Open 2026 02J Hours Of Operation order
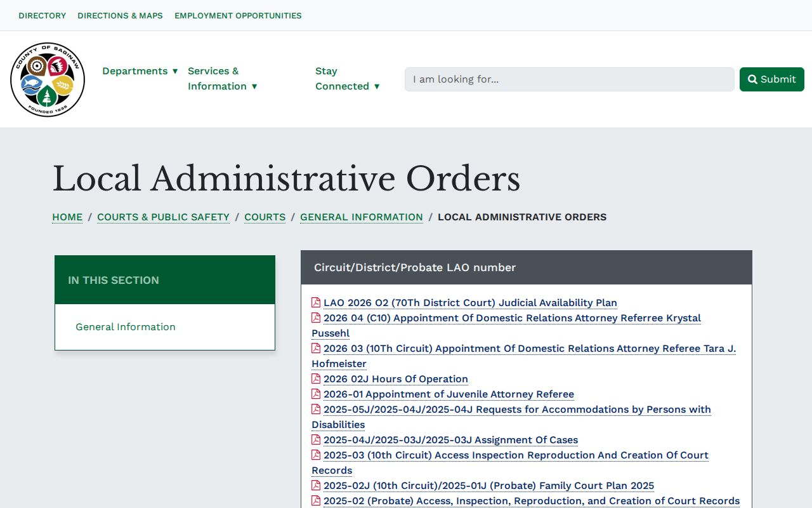The width and height of the screenshot is (812, 508). pyautogui.click(x=396, y=379)
